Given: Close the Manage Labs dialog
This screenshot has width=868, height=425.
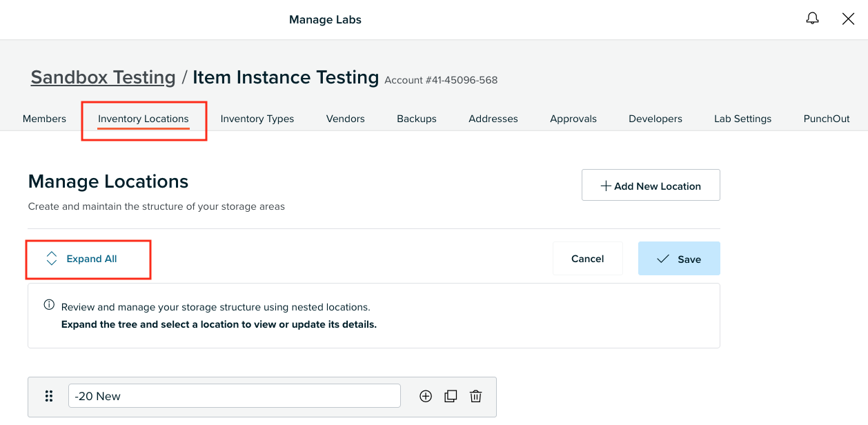Looking at the screenshot, I should (849, 19).
